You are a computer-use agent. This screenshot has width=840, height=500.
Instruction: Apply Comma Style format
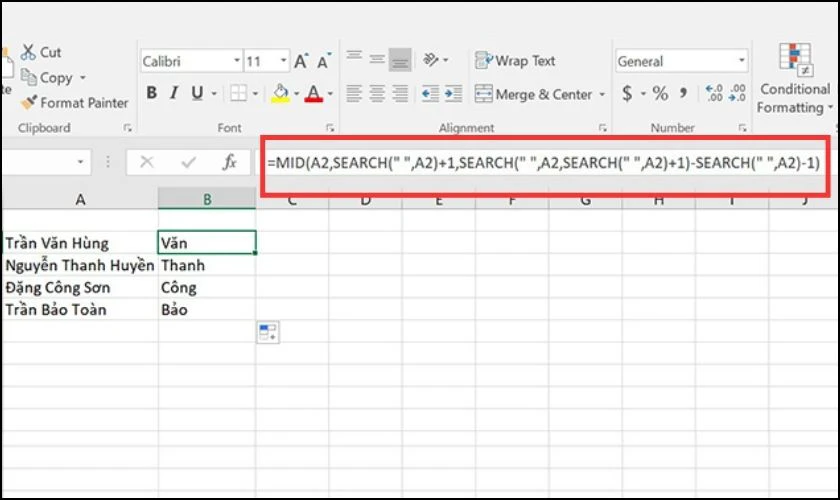(x=683, y=93)
